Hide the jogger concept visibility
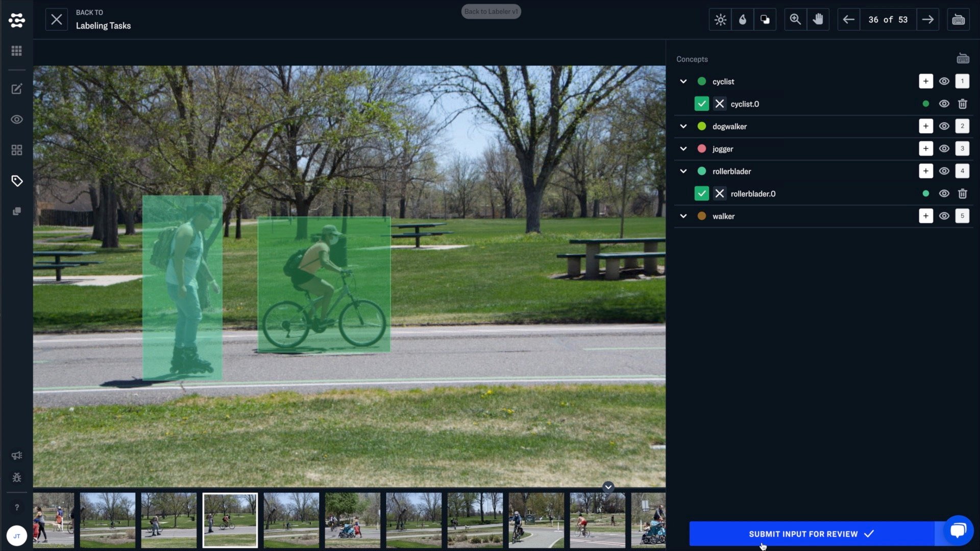This screenshot has height=551, width=980. [944, 149]
